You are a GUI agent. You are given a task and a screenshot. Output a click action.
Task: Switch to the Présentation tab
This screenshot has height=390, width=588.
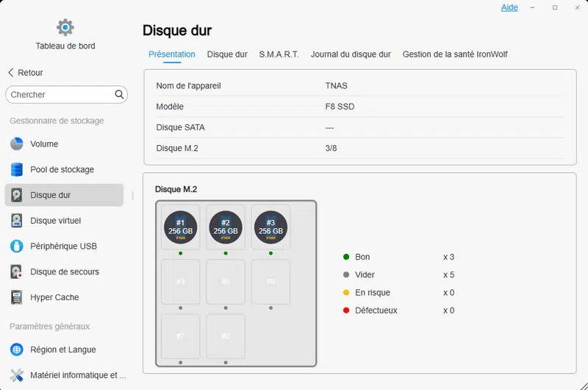(172, 54)
